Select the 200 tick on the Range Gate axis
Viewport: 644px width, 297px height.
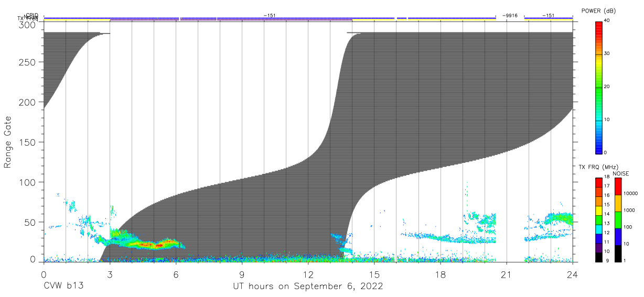pyautogui.click(x=28, y=102)
